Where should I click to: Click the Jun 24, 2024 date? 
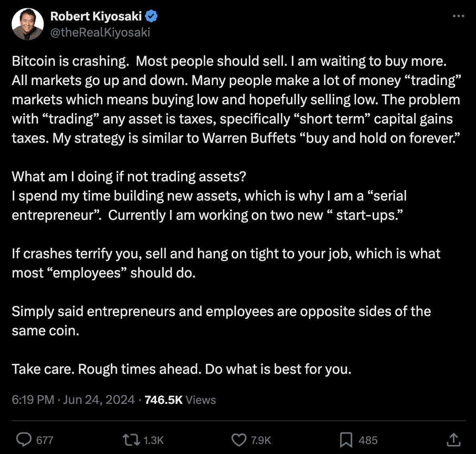pos(99,400)
